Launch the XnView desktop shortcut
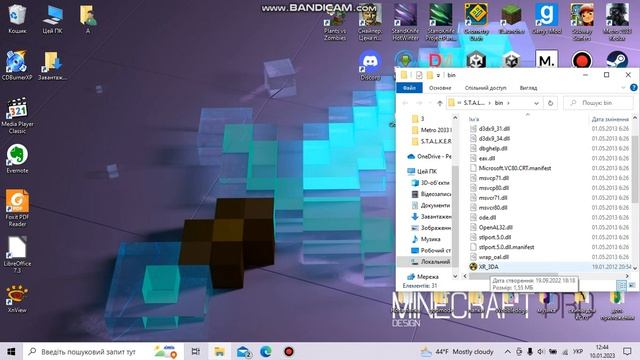This screenshot has width=640, height=360. pyautogui.click(x=17, y=299)
